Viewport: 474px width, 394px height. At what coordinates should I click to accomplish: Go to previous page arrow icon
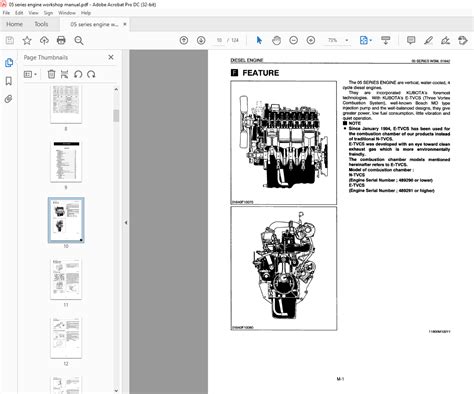[x=184, y=41]
